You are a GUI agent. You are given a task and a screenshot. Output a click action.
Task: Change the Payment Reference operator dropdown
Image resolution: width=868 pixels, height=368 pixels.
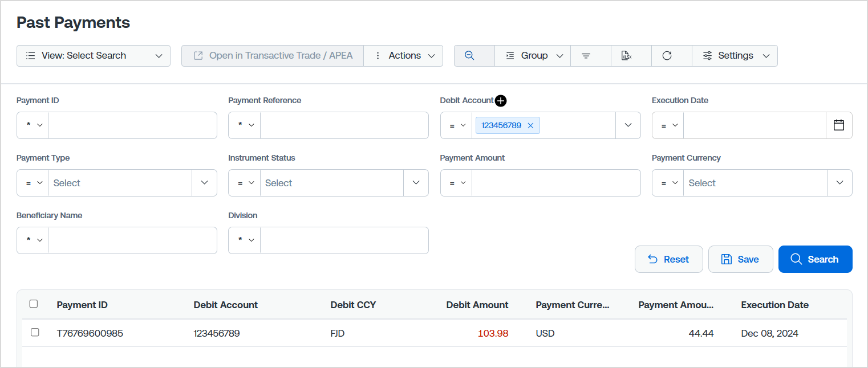click(x=245, y=125)
